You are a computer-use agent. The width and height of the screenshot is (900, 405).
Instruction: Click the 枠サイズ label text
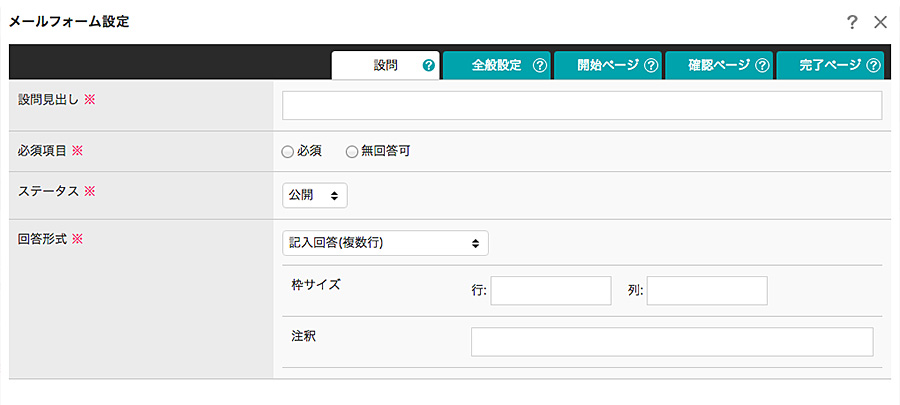pos(316,285)
